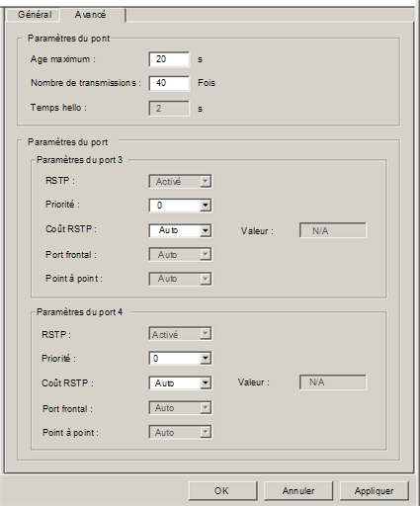420x506 pixels.
Task: Open the port 4 Point à point dropdown
Action: point(180,432)
